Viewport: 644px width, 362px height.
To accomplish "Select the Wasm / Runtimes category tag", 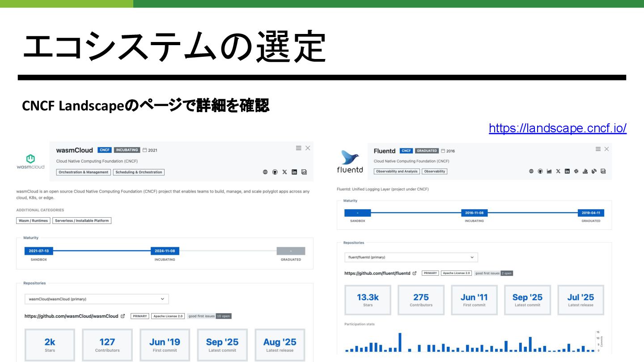I will pos(34,221).
